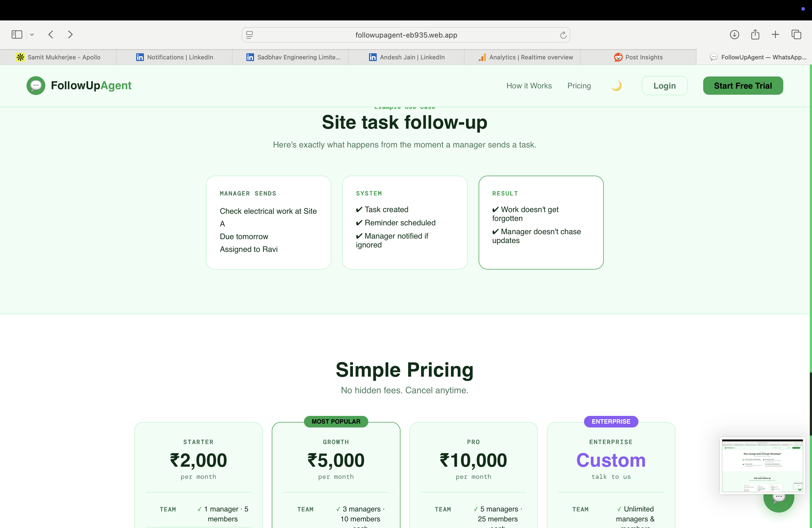Image resolution: width=812 pixels, height=528 pixels.
Task: Click the ₹2,000 Starter price
Action: click(199, 460)
